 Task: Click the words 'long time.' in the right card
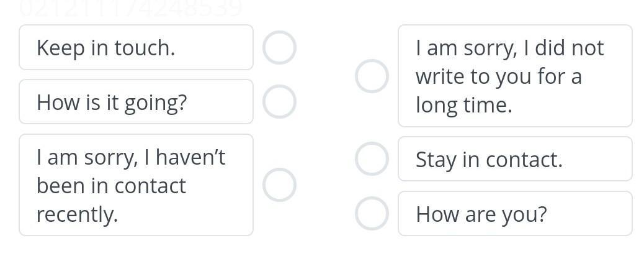[x=463, y=105]
